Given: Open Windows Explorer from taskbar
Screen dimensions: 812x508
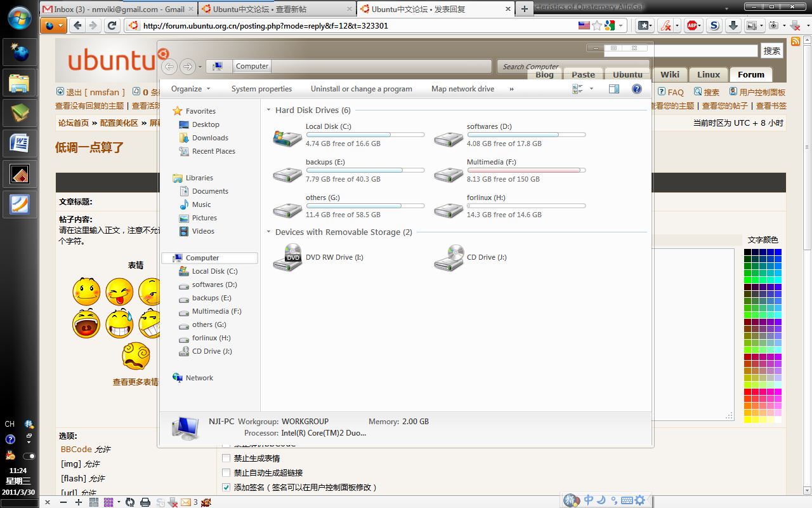Looking at the screenshot, I should [19, 83].
